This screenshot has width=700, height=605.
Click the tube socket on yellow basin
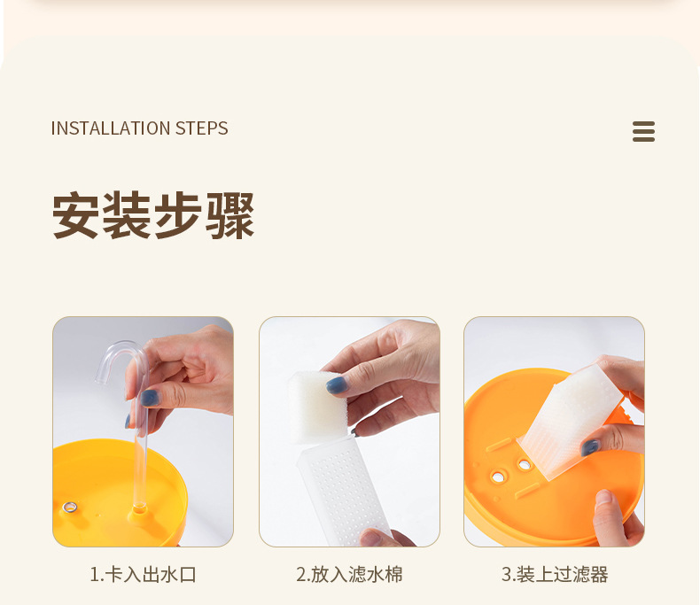coord(139,510)
